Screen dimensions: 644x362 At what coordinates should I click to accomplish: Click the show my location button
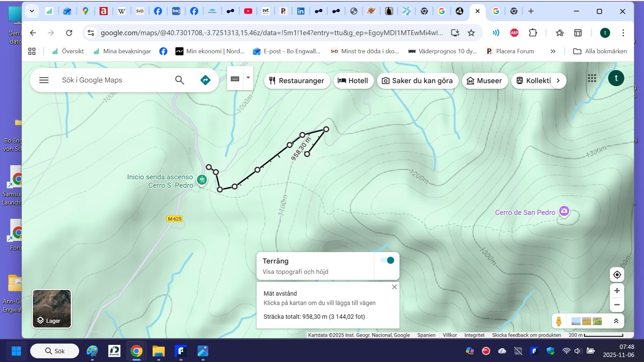[617, 275]
